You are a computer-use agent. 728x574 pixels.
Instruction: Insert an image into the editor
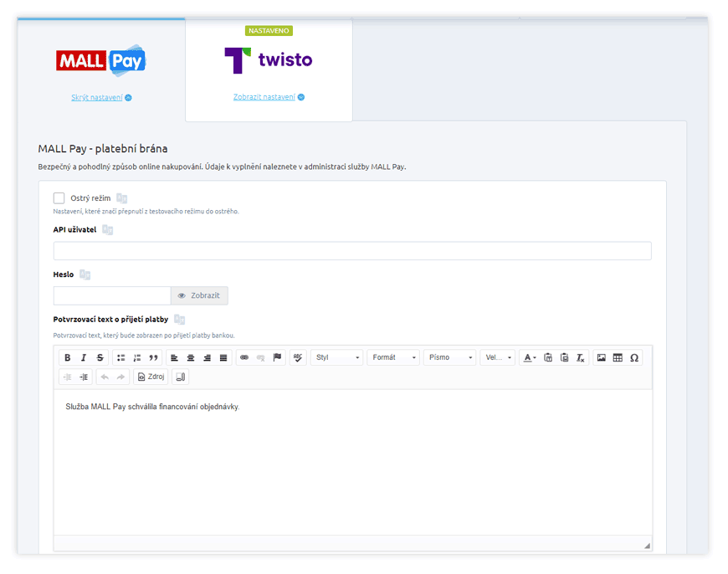(x=602, y=357)
